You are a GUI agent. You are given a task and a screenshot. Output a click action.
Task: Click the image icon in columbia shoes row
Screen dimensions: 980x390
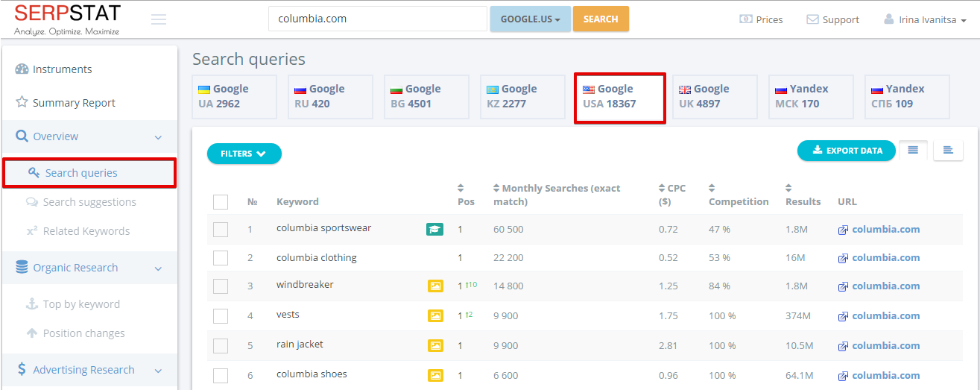[x=435, y=375]
